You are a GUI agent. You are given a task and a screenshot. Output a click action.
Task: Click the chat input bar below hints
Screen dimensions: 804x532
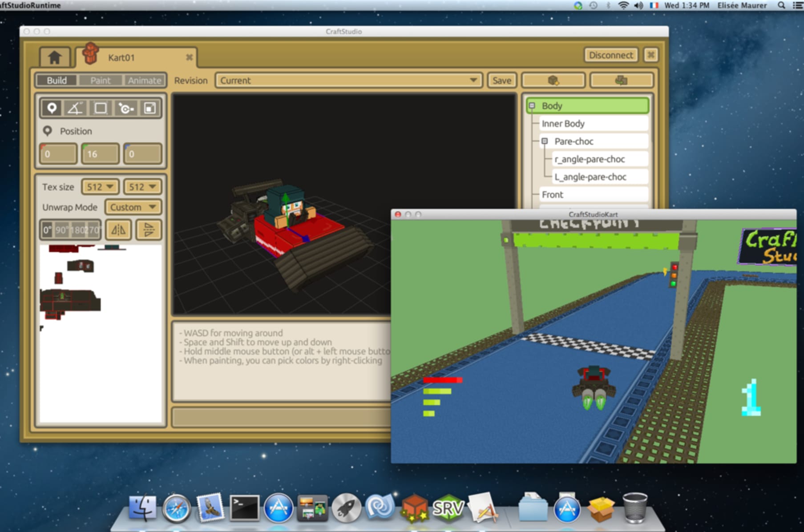click(281, 417)
